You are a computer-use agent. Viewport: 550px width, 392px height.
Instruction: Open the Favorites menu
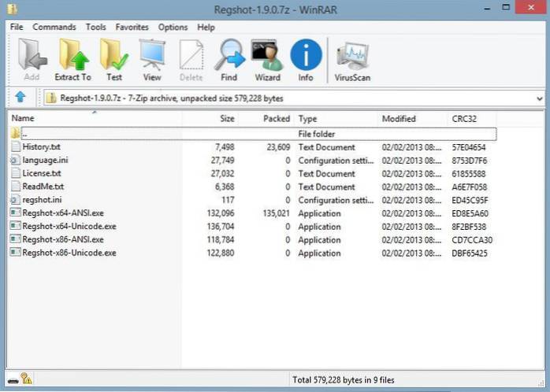(132, 27)
